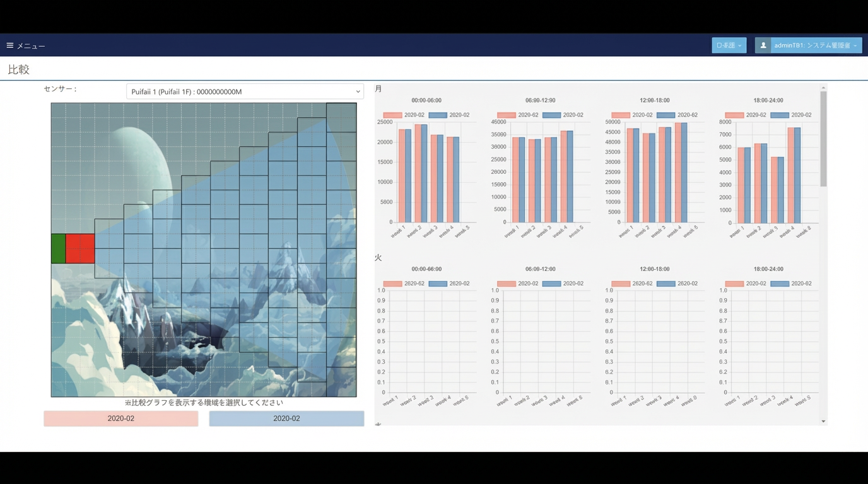This screenshot has height=484, width=868.
Task: Toggle the pink legend series in Monday 00:00-06:00 chart
Action: (x=392, y=115)
